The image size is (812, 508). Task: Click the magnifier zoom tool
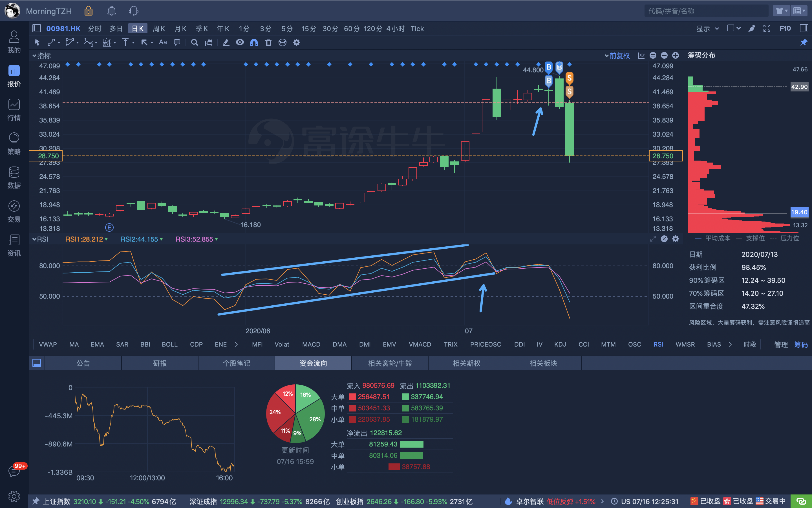click(194, 42)
